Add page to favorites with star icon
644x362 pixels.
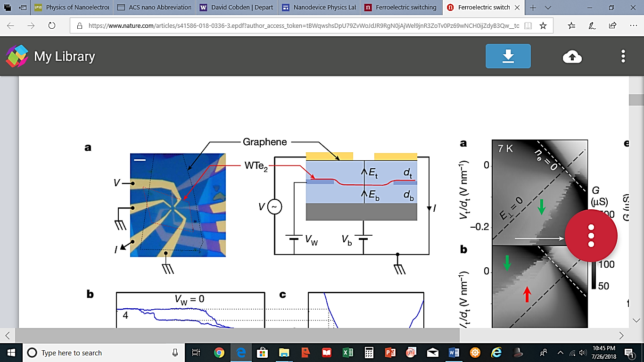(543, 25)
